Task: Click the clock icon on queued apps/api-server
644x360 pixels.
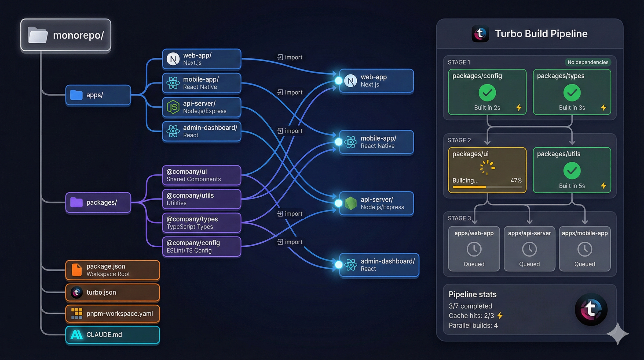Action: [530, 249]
